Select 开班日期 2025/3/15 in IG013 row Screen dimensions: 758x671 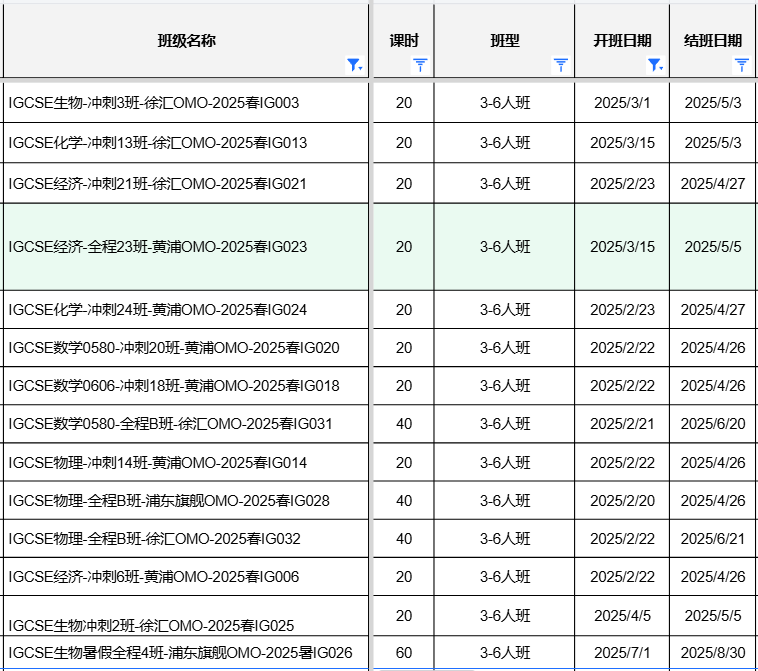point(622,143)
